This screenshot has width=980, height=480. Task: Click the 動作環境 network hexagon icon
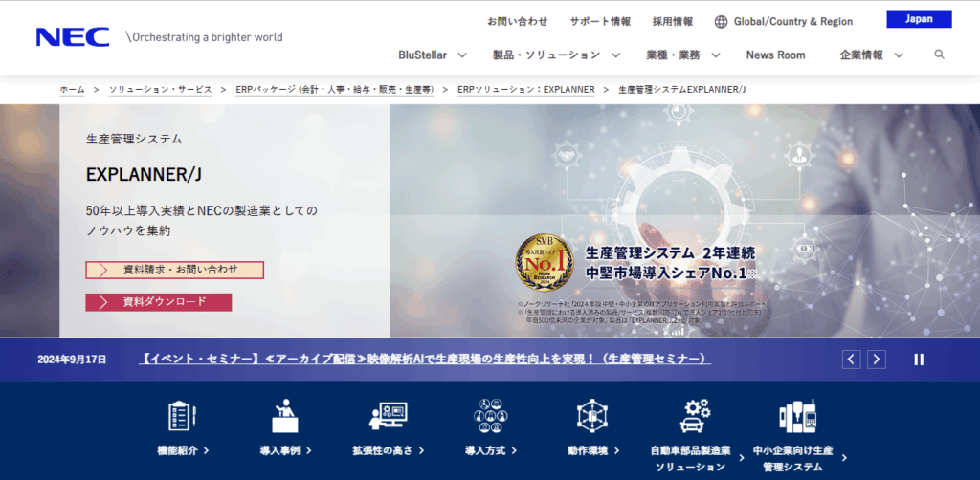592,416
